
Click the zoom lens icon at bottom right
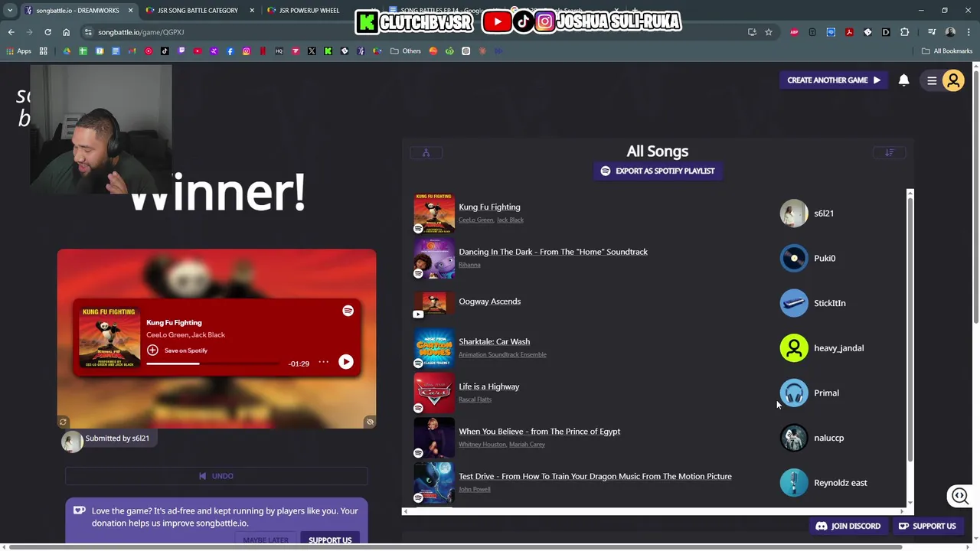coord(960,496)
